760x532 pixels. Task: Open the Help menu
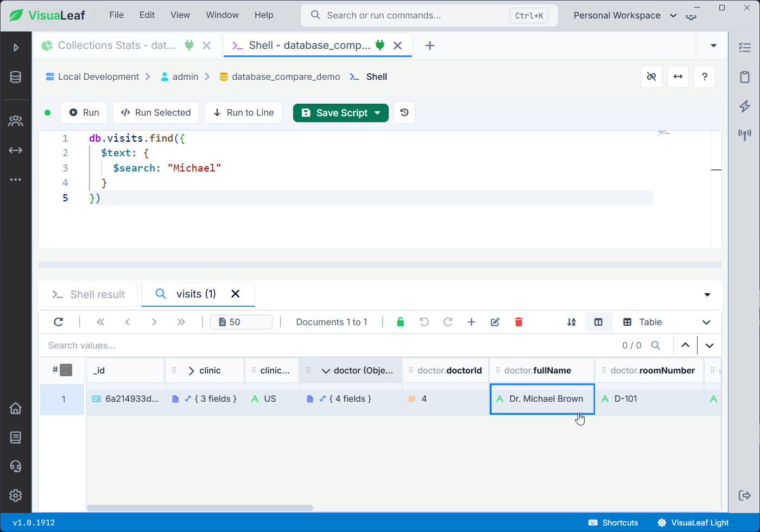pyautogui.click(x=264, y=15)
